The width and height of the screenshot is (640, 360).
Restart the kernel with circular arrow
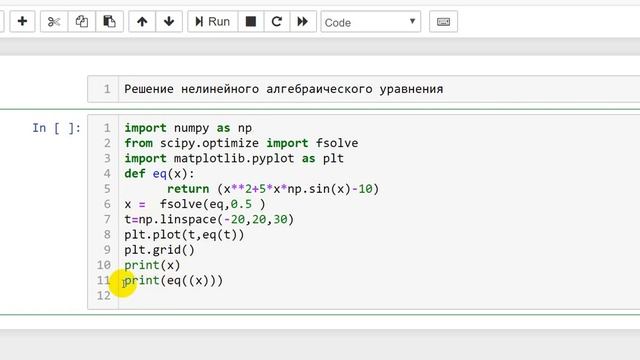click(x=277, y=21)
